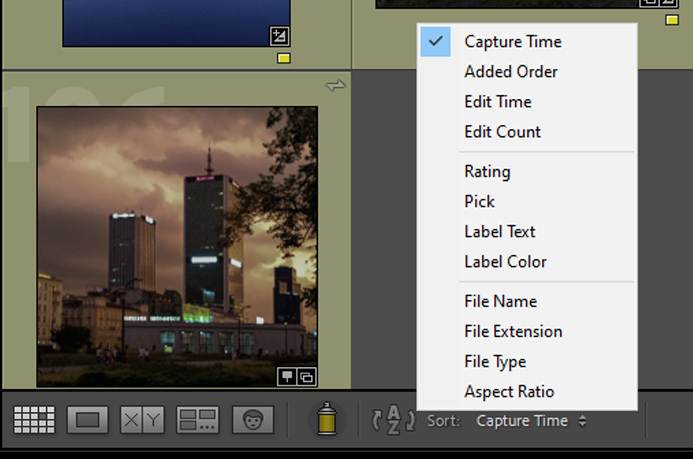Switch to Grid view
The width and height of the screenshot is (693, 459).
point(34,420)
